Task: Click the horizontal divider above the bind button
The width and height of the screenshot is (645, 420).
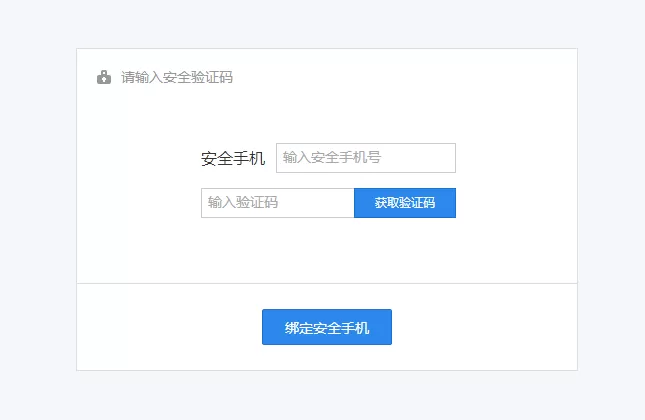Action: click(x=327, y=283)
